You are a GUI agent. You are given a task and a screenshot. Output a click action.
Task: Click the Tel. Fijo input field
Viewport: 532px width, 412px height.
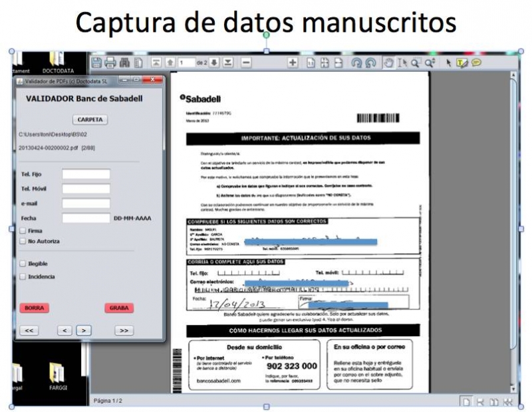click(x=86, y=174)
